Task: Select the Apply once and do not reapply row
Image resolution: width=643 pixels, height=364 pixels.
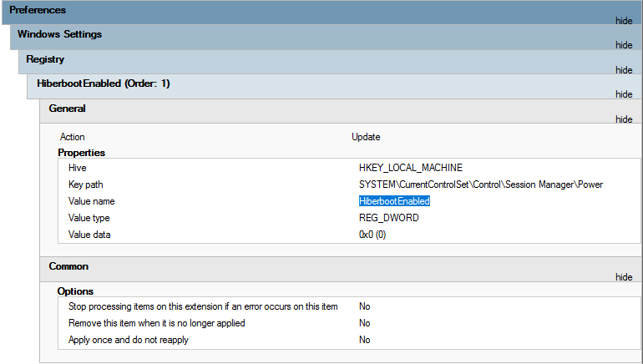Action: (349, 340)
